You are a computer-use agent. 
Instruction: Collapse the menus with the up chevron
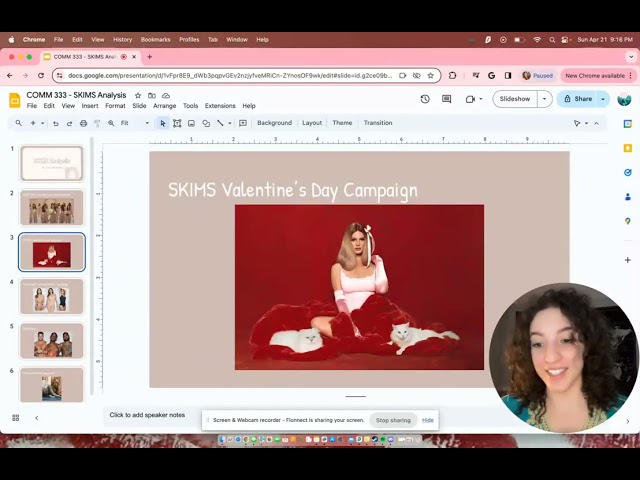click(x=596, y=123)
